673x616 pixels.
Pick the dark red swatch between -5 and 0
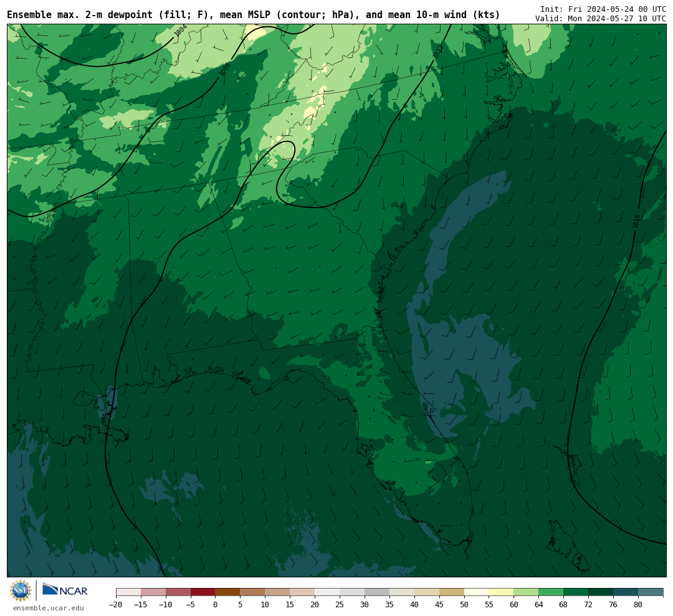click(203, 592)
